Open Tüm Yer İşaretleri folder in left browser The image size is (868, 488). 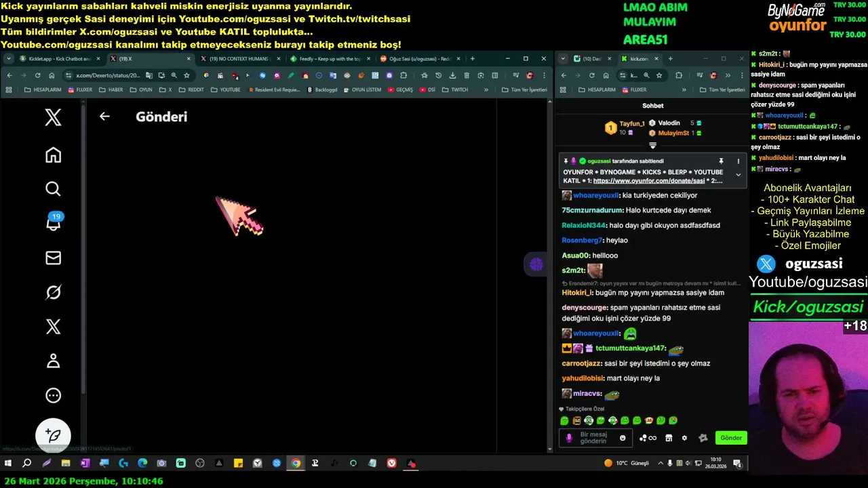(x=524, y=89)
